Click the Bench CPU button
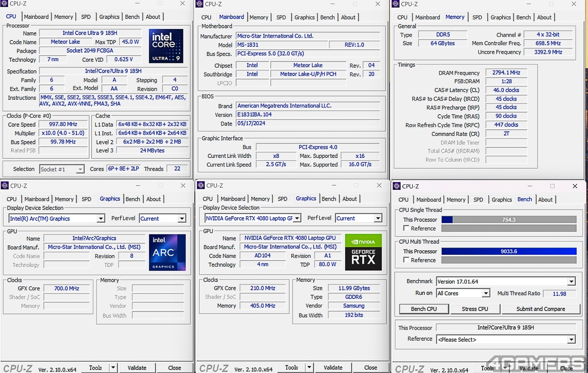The height and width of the screenshot is (373, 588). (424, 309)
